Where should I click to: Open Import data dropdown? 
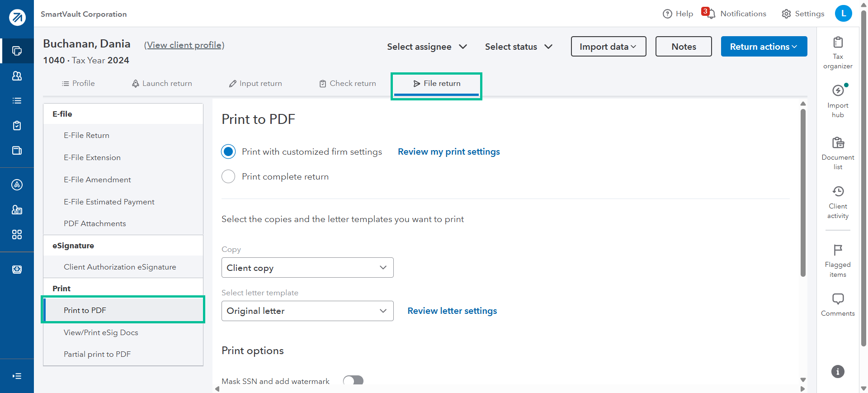click(608, 47)
